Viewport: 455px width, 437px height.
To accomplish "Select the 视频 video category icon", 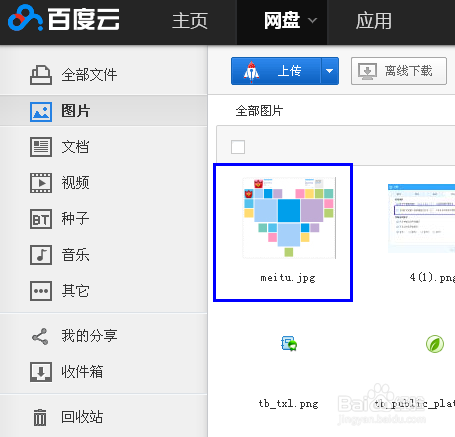I will [x=41, y=183].
